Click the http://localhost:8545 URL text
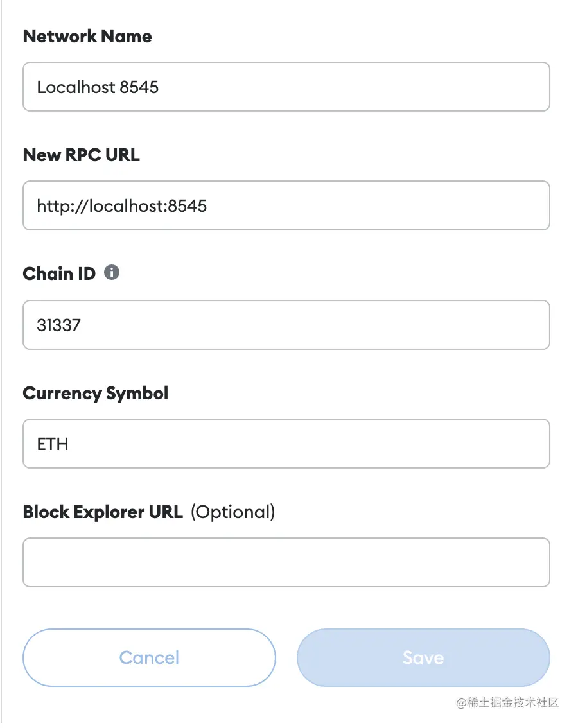The height and width of the screenshot is (728, 578). coord(122,206)
